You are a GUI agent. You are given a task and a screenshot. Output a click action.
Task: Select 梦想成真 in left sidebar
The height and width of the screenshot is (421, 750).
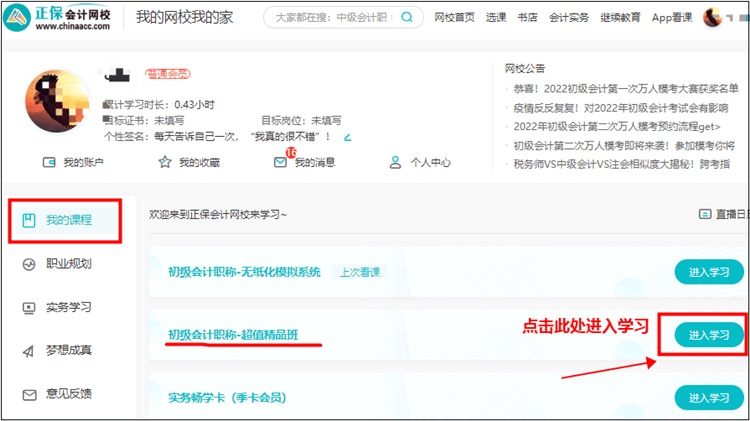[x=68, y=350]
